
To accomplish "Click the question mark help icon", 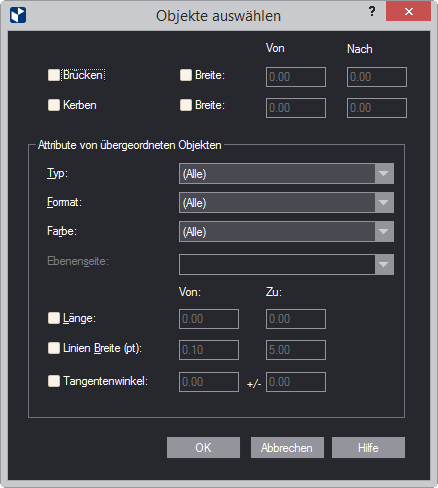I will pos(372,12).
